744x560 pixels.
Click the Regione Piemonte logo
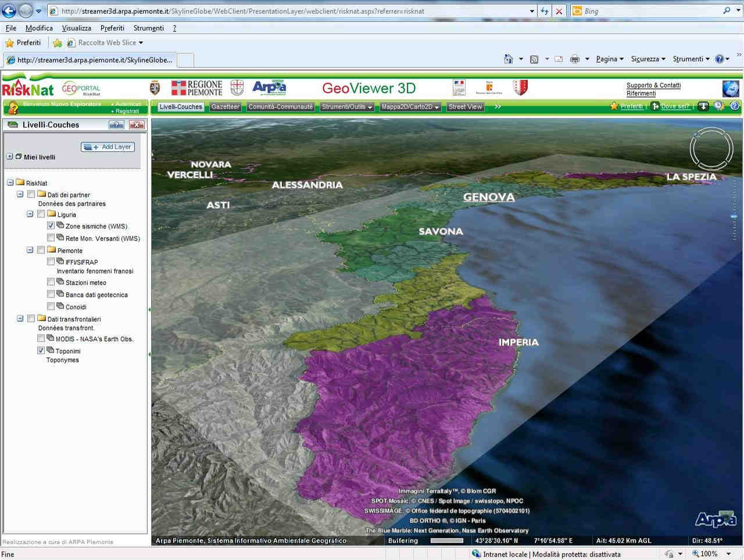point(197,88)
